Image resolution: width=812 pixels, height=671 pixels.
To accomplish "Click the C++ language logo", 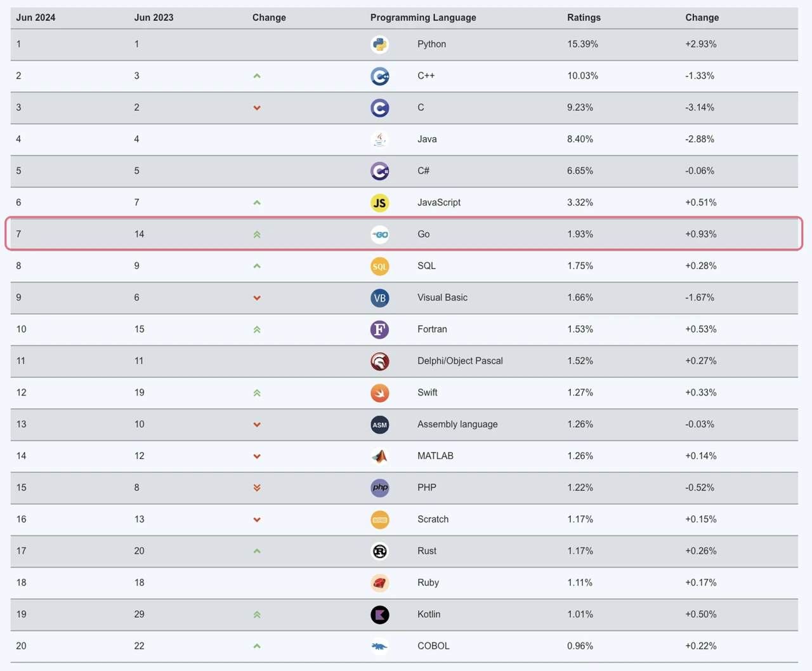I will [379, 76].
